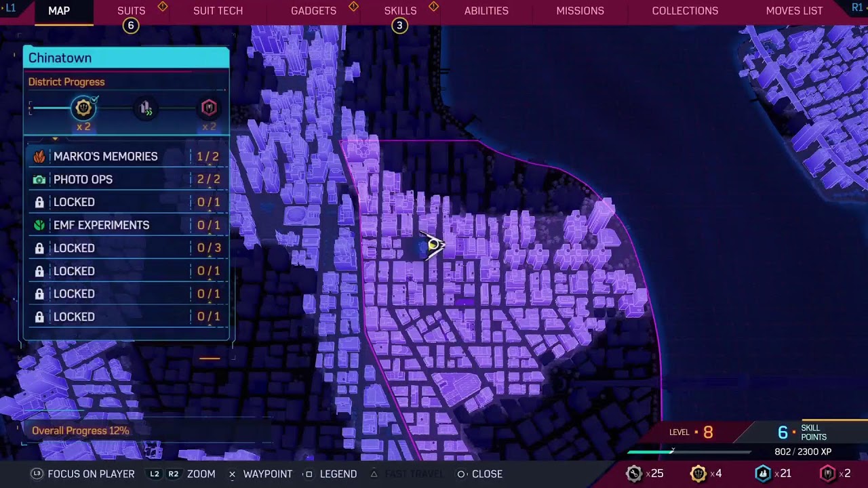
Task: Click the red hexagon reward icon in District Progress
Action: pos(209,108)
